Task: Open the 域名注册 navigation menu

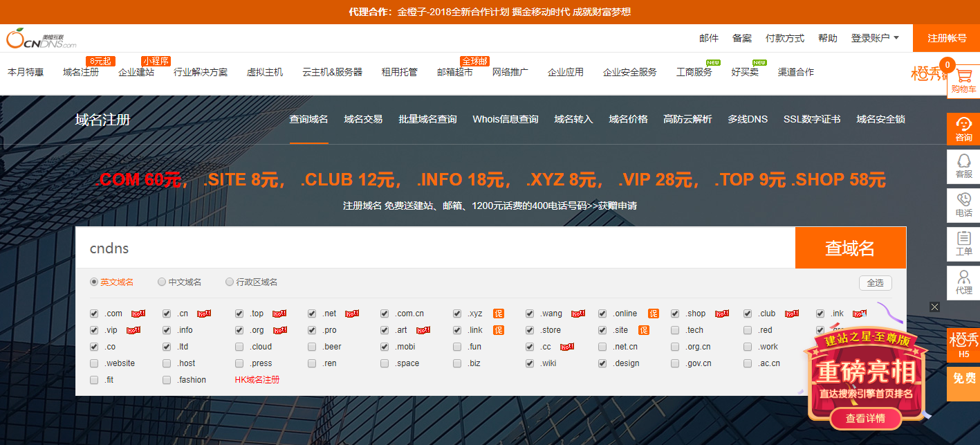Action: pyautogui.click(x=81, y=72)
